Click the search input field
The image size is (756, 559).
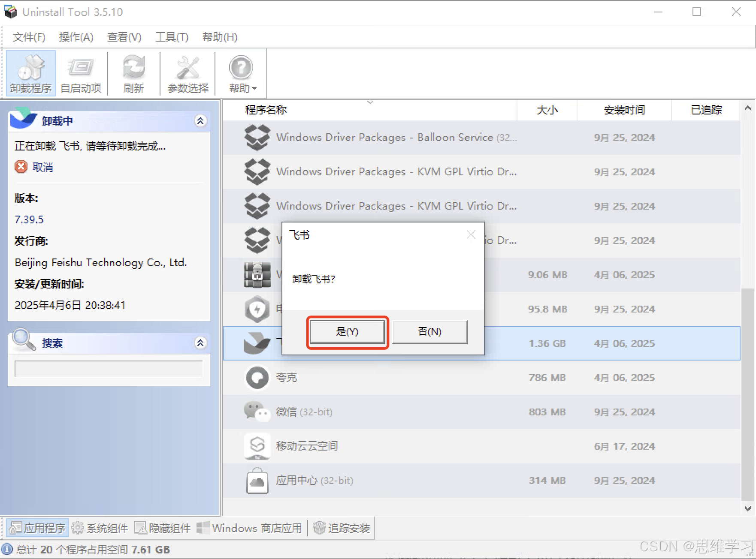point(109,369)
